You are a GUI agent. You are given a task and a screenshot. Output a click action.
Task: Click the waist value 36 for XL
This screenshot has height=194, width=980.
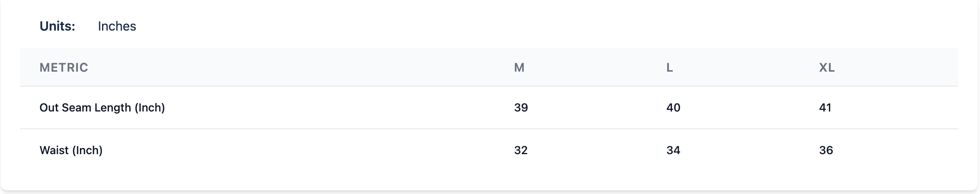[826, 150]
